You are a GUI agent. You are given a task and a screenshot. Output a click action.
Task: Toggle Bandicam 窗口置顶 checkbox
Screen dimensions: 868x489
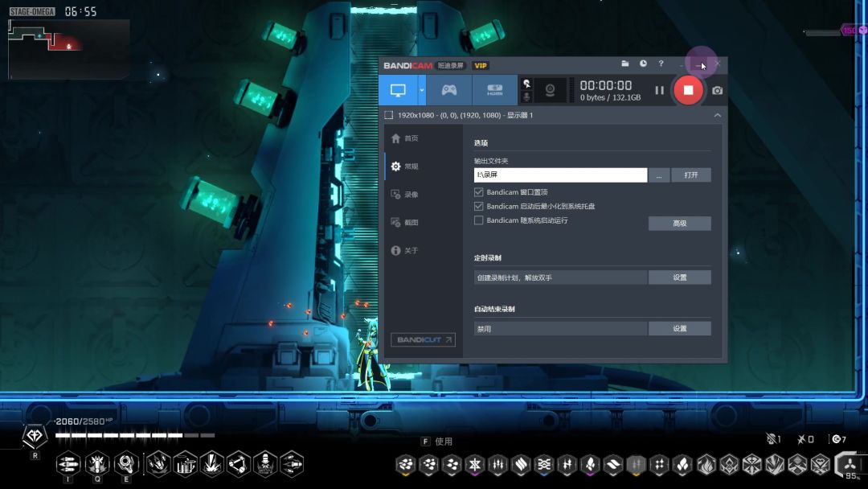pyautogui.click(x=478, y=192)
